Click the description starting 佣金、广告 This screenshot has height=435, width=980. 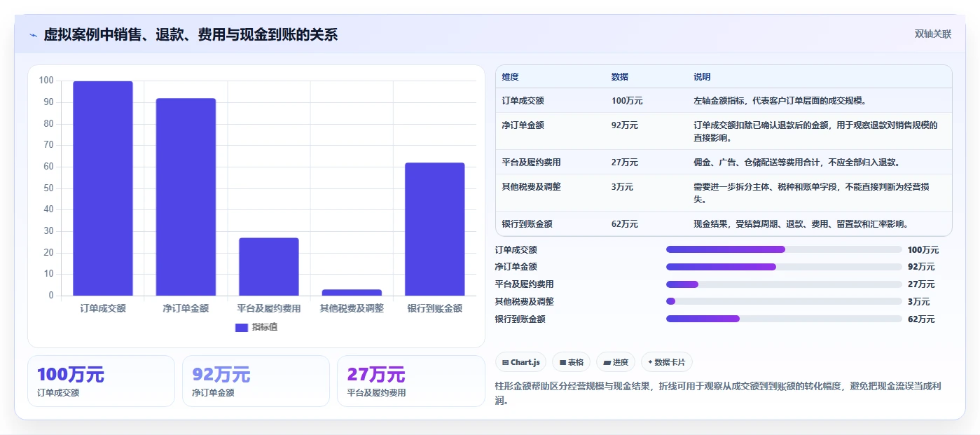coord(796,163)
